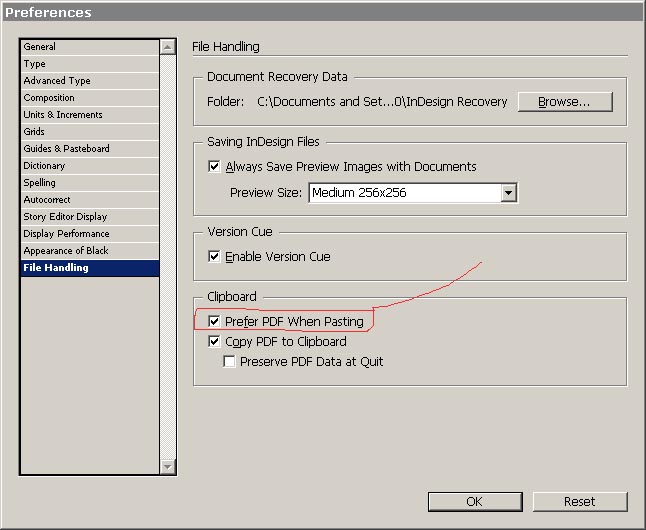Click the Preview Size label
The width and height of the screenshot is (646, 530).
(x=266, y=192)
